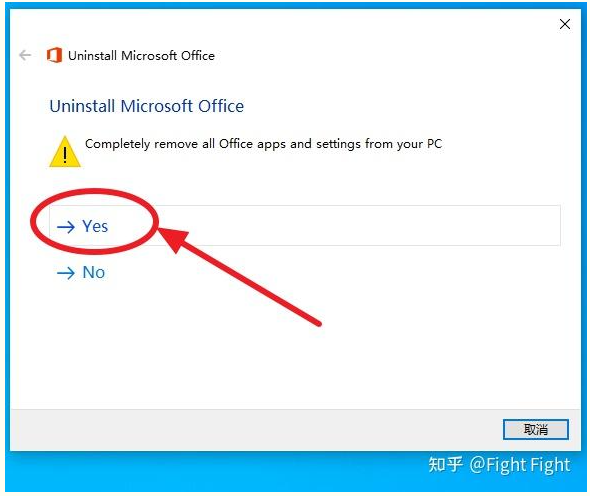
Task: Click the large blue Uninstall Microsoft Office heading
Action: [x=147, y=106]
